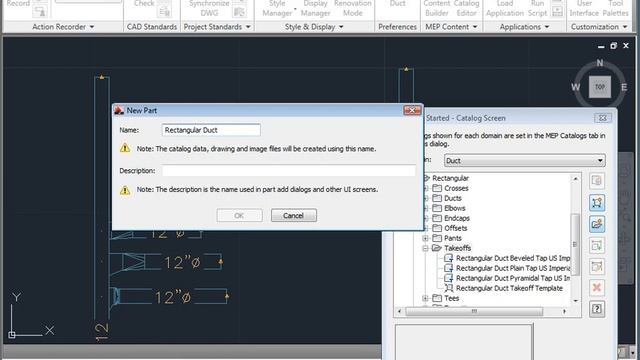The height and width of the screenshot is (360, 640).
Task: Click the Takeoffs folder label
Action: click(458, 248)
